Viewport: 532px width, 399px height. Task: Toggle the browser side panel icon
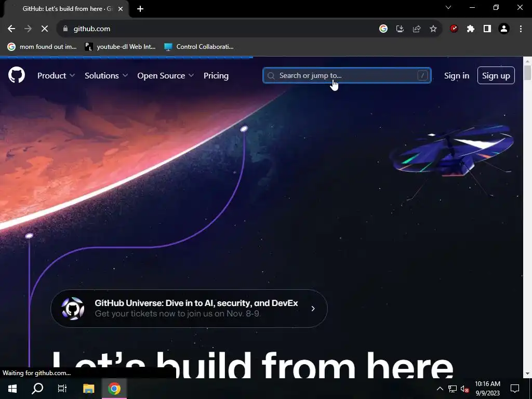pos(487,29)
